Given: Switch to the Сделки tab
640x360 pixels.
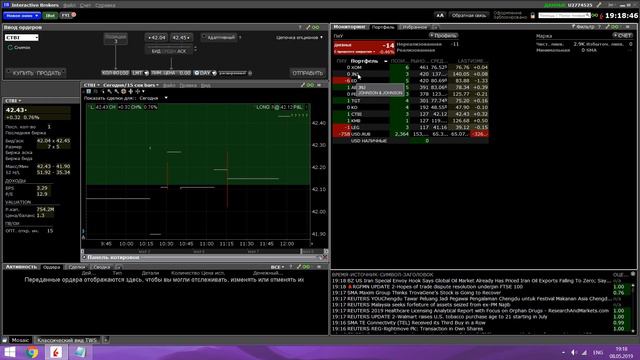Looking at the screenshot, I should 76,267.
